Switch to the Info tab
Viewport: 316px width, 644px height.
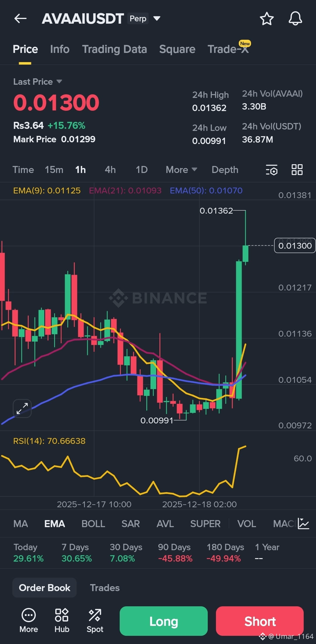pos(60,49)
